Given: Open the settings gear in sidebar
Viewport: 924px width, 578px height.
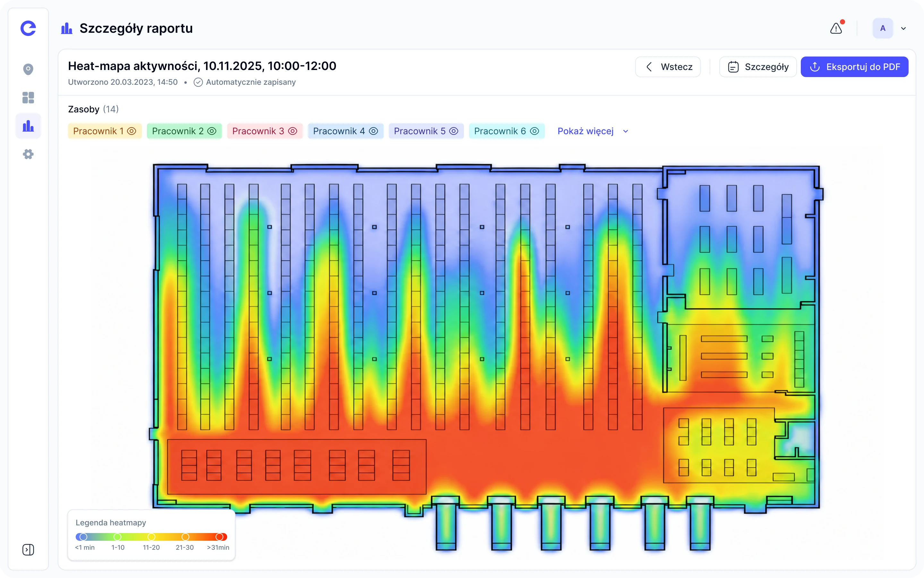Looking at the screenshot, I should pyautogui.click(x=28, y=154).
